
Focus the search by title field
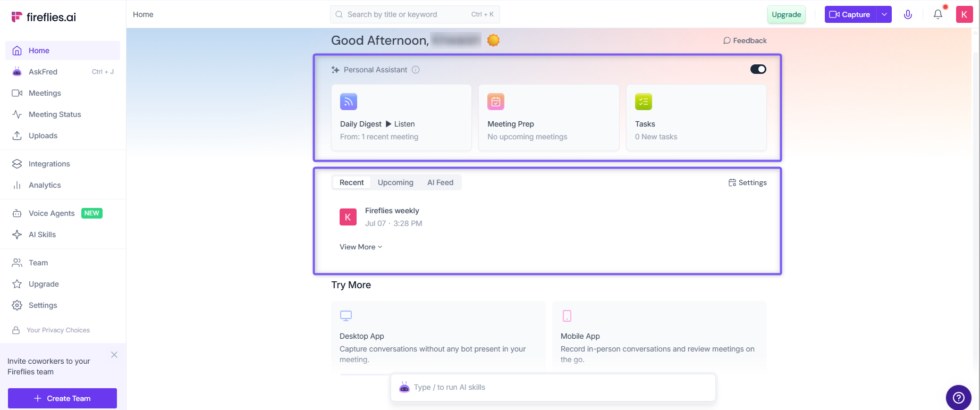point(415,14)
